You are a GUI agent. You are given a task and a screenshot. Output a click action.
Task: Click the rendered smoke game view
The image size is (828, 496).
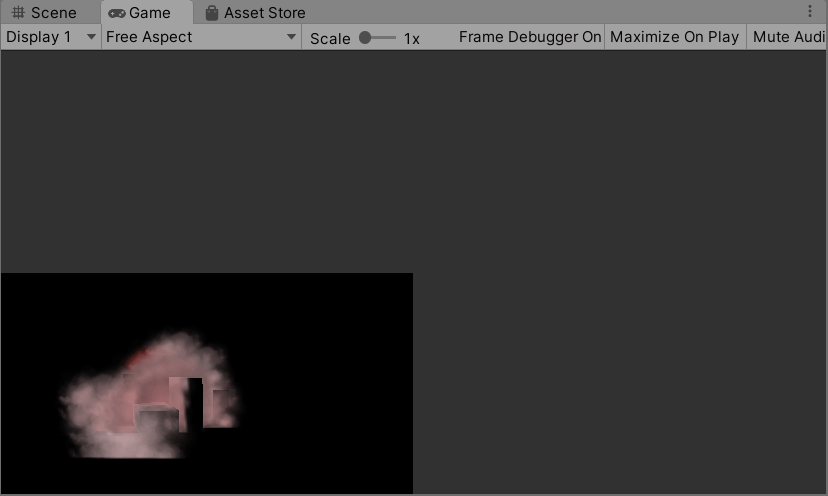207,383
